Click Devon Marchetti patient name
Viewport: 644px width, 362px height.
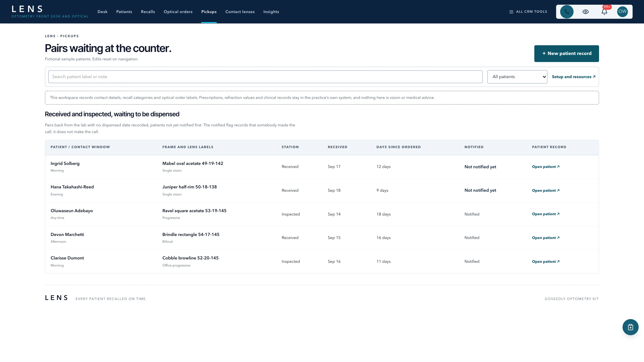coord(67,234)
